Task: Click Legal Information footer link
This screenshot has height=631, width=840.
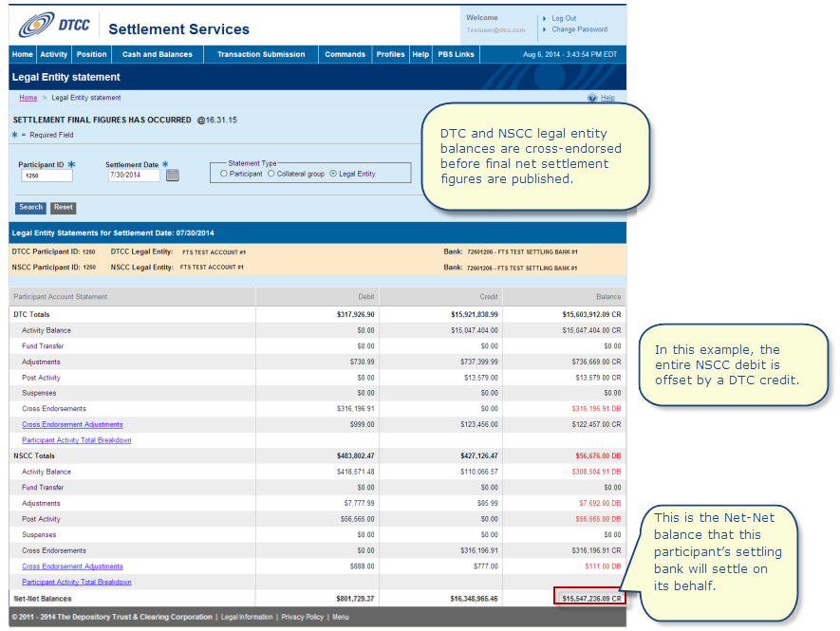Action: [x=247, y=617]
